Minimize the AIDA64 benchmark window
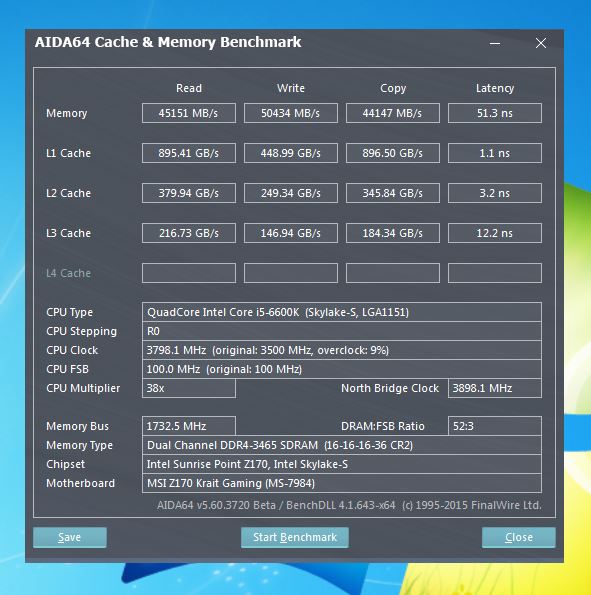The height and width of the screenshot is (595, 591). pyautogui.click(x=495, y=43)
